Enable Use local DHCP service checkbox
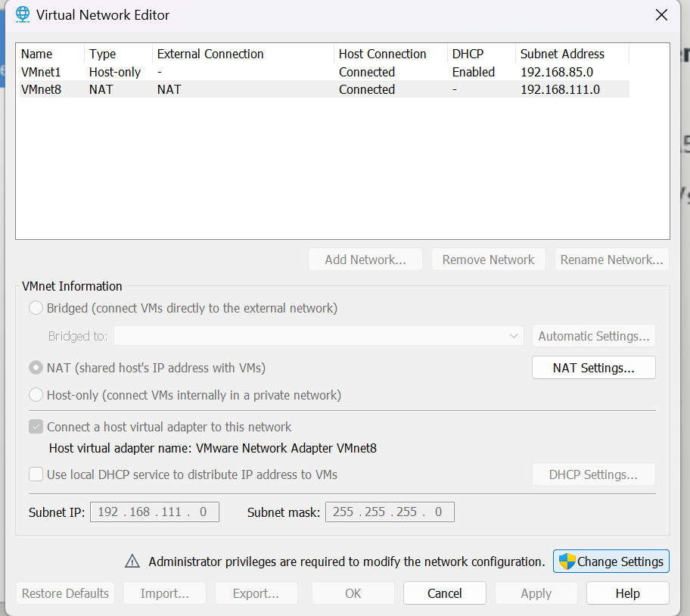The width and height of the screenshot is (690, 616). point(36,474)
